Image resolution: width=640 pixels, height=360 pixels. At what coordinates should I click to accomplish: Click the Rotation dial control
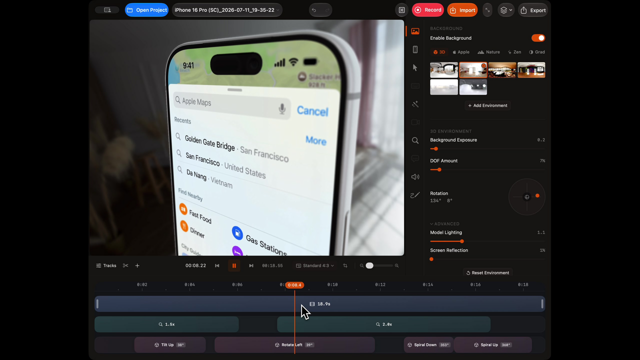[527, 197]
